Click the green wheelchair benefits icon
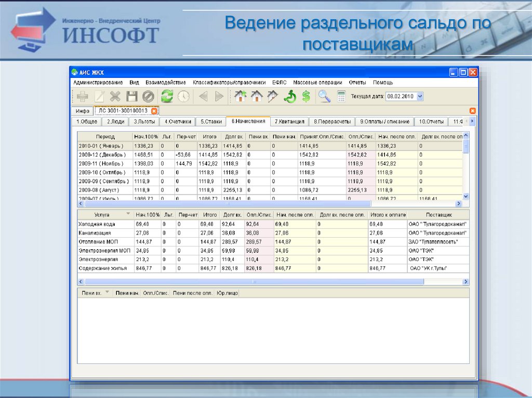This screenshot has width=532, height=398. (x=290, y=97)
